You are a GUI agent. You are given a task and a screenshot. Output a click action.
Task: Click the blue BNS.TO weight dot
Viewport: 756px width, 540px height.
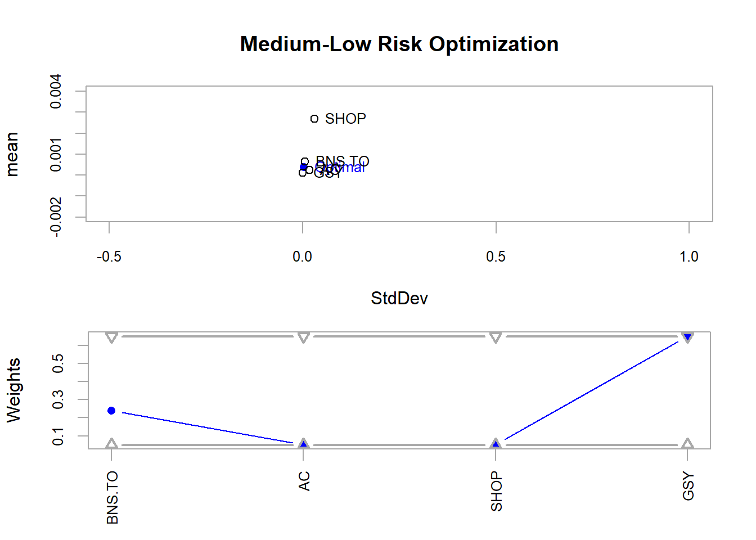tap(111, 411)
